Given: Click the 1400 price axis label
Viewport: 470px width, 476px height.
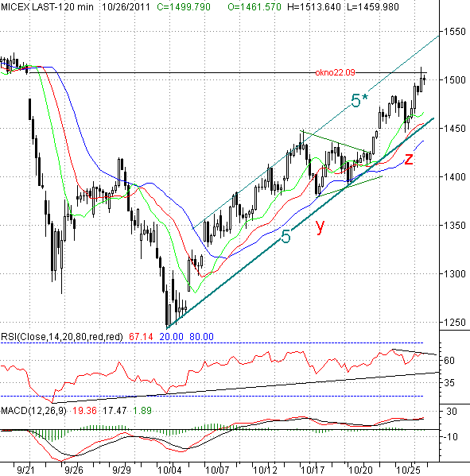Looking at the screenshot, I should click(455, 177).
